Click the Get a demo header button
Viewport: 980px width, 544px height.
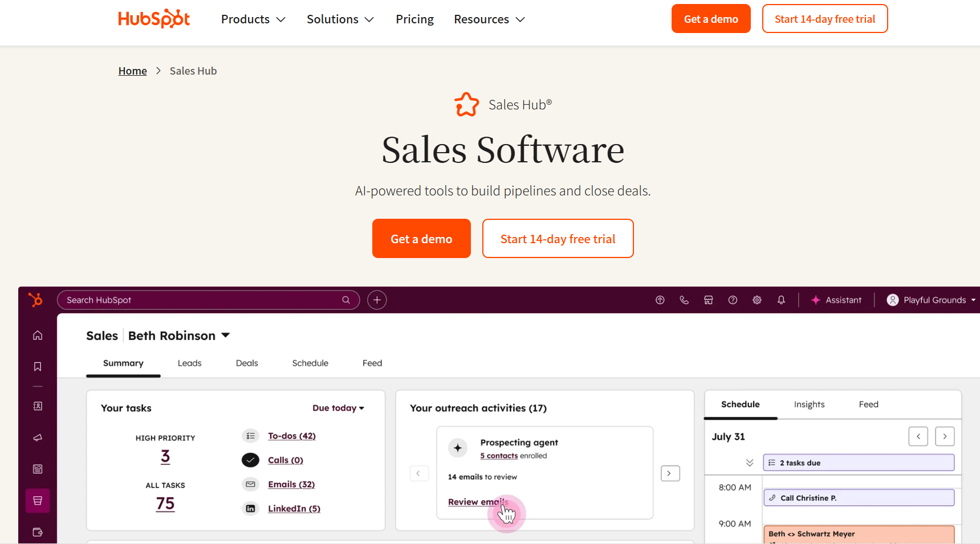click(711, 19)
